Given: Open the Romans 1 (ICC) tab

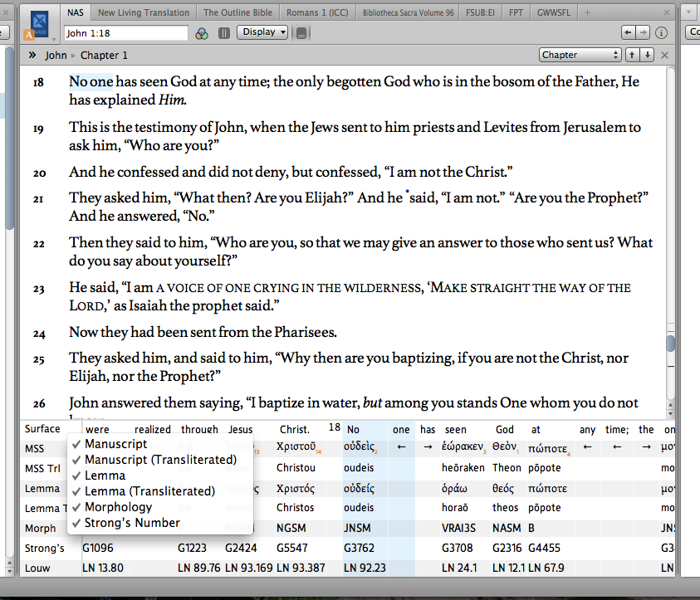Looking at the screenshot, I should tap(317, 12).
